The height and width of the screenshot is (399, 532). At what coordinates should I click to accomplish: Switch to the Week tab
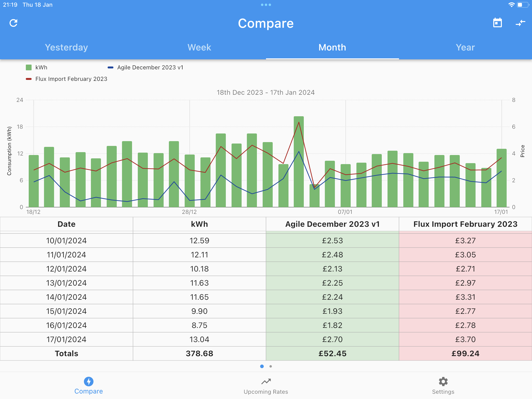point(199,47)
